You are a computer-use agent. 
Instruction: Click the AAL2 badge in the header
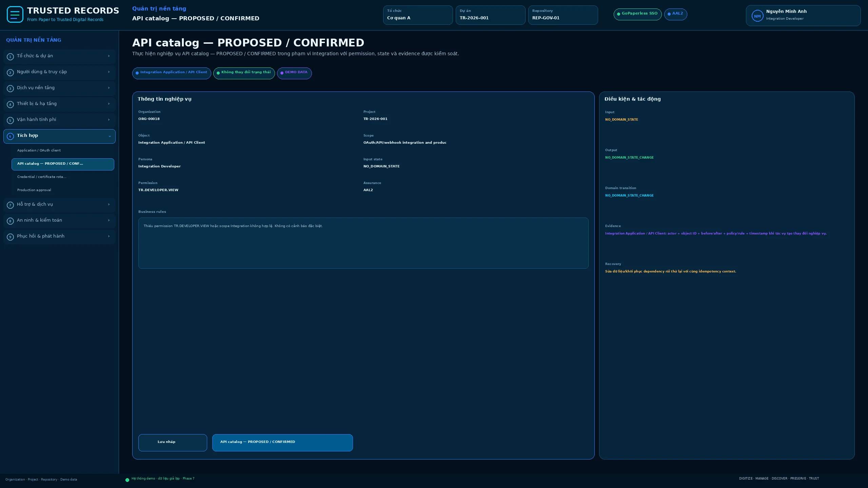coord(675,14)
